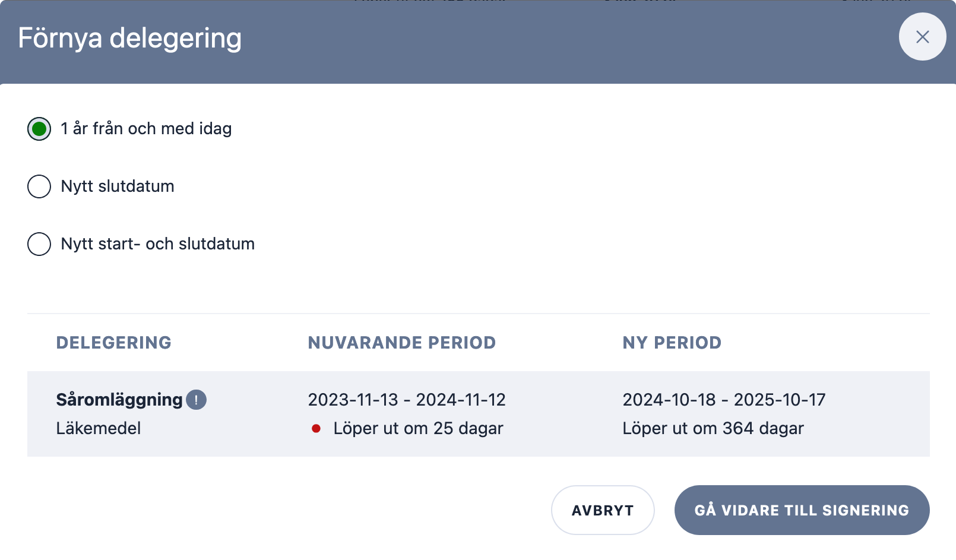Click the 'Löper ut om 25 dagar' text
The width and height of the screenshot is (956, 560).
[x=418, y=428]
